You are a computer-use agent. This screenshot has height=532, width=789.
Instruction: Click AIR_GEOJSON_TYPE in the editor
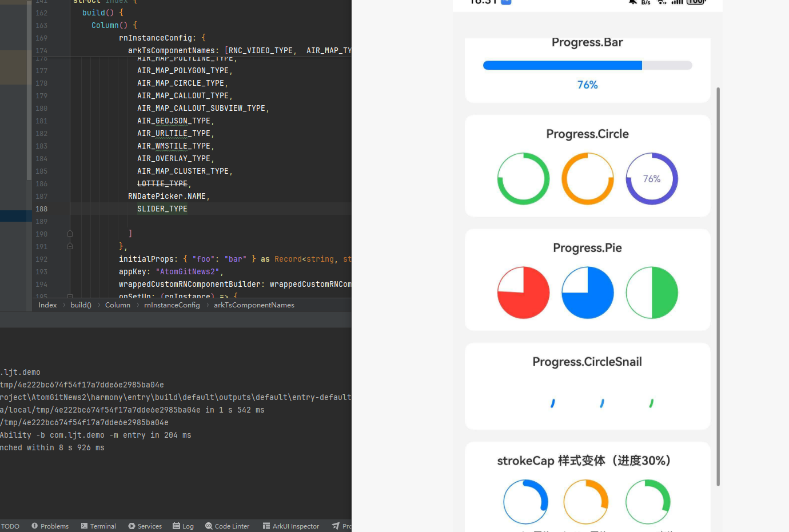174,121
